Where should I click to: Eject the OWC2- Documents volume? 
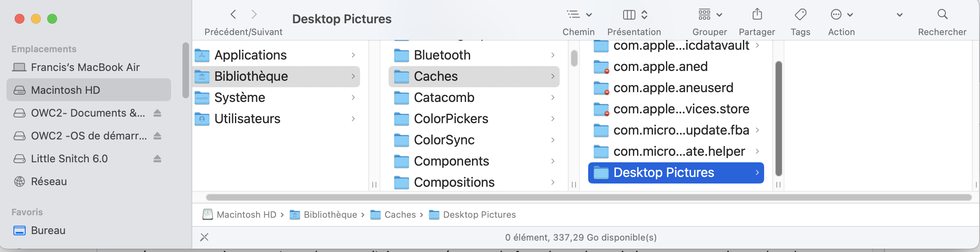(x=157, y=113)
